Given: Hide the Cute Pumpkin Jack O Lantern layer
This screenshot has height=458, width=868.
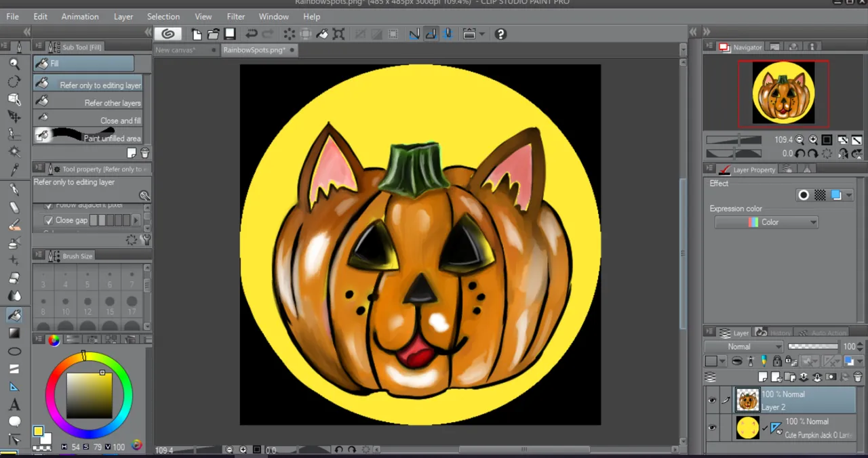Looking at the screenshot, I should [x=711, y=428].
